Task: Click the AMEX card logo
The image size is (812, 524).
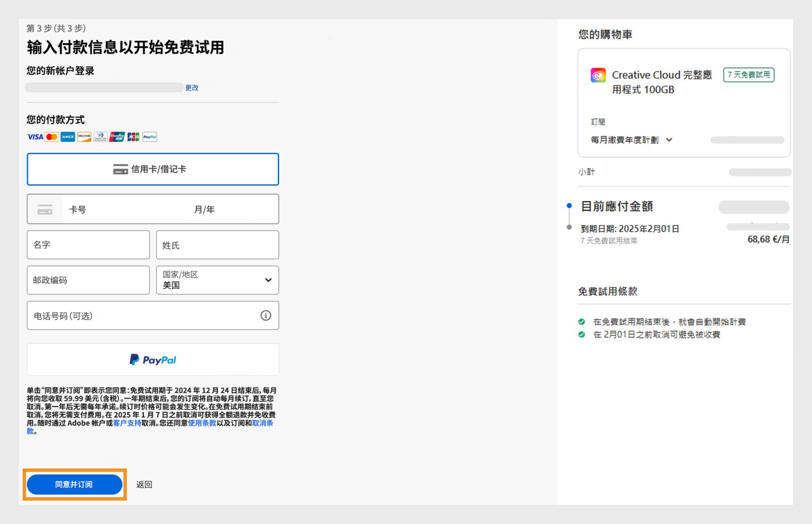Action: point(68,137)
